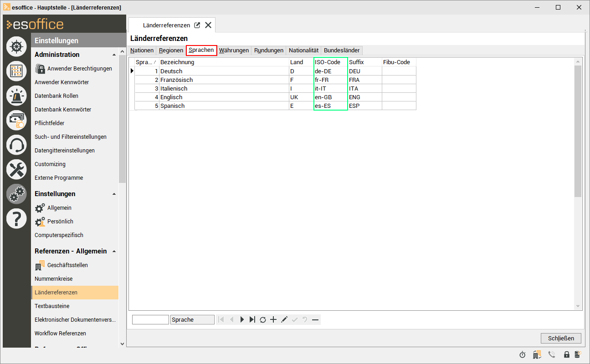This screenshot has width=590, height=364.
Task: Switch to the Rundungen tab
Action: point(269,51)
